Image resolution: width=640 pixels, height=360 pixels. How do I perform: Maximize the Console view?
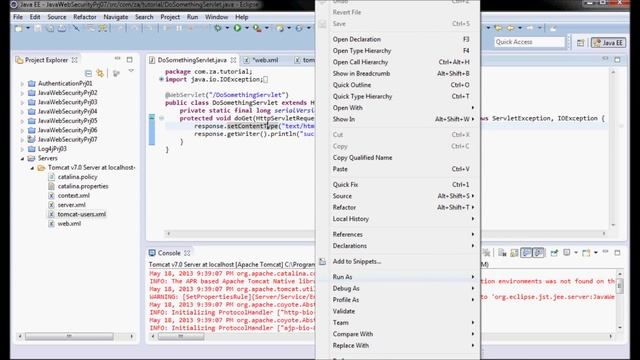point(617,253)
